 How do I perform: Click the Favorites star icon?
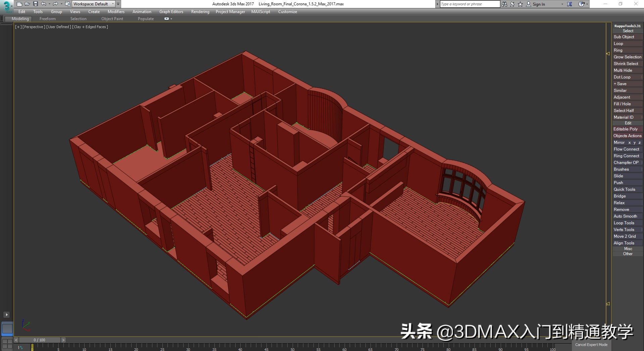pyautogui.click(x=520, y=4)
